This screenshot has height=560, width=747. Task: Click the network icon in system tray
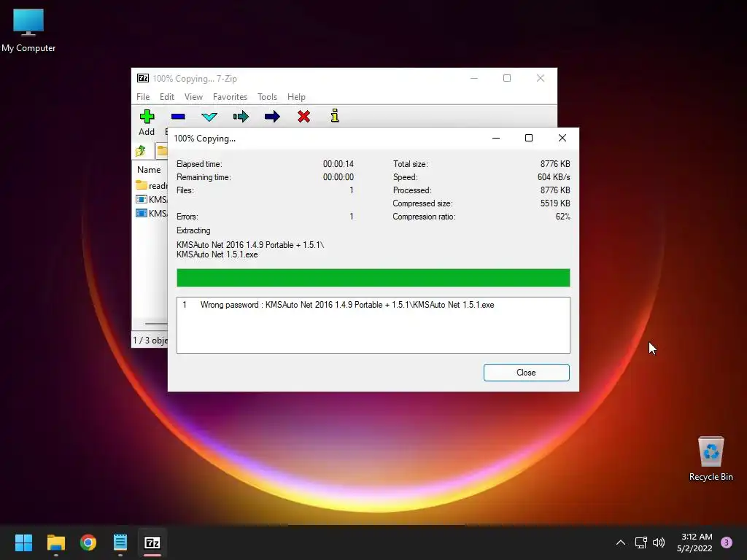point(640,542)
